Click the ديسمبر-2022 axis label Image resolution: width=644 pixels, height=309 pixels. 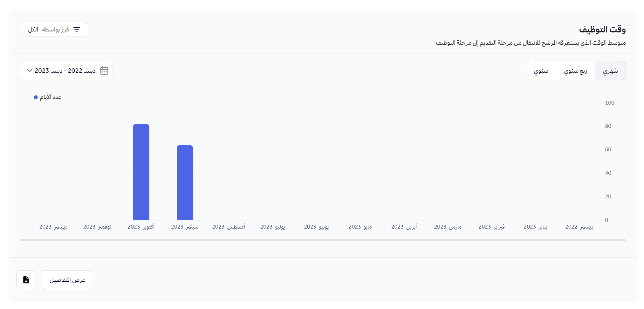tap(579, 227)
